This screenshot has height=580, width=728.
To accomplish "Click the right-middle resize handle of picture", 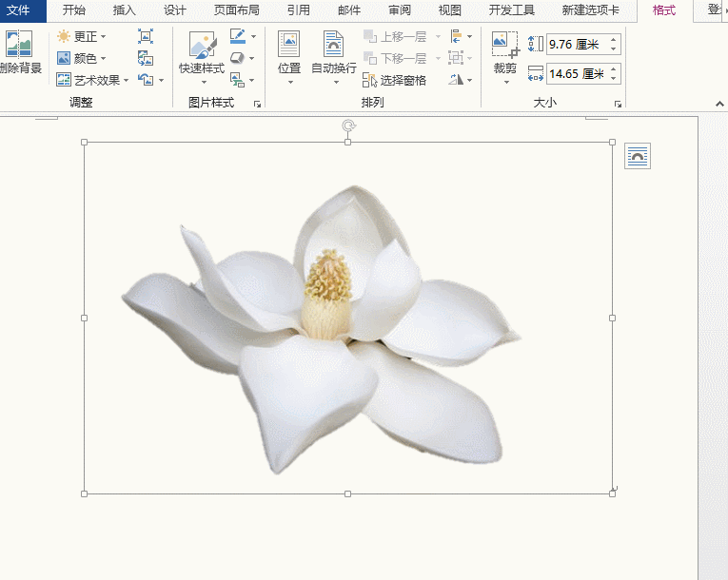I will click(613, 318).
